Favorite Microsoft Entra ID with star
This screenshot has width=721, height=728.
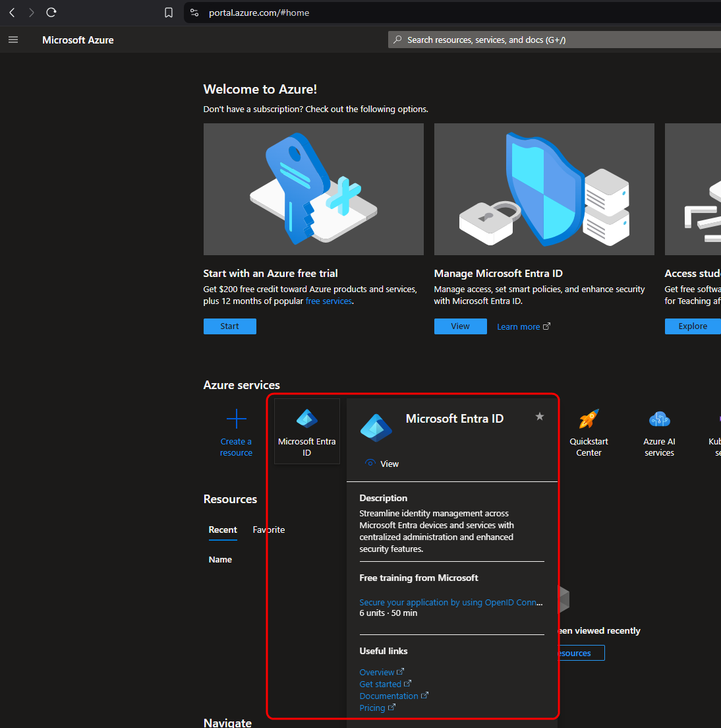point(540,416)
